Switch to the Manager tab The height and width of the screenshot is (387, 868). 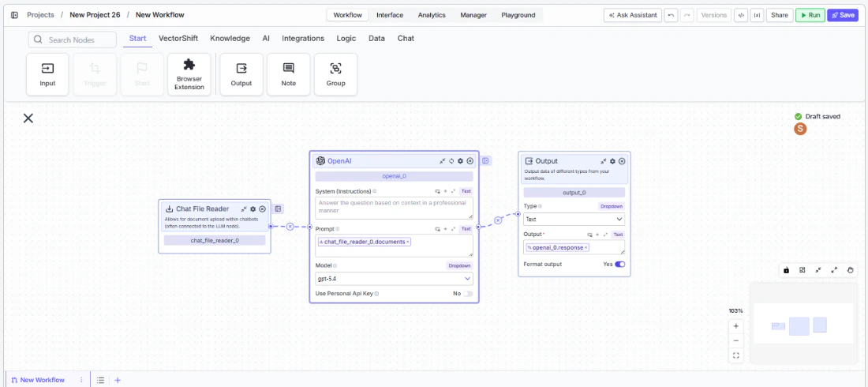(x=473, y=15)
